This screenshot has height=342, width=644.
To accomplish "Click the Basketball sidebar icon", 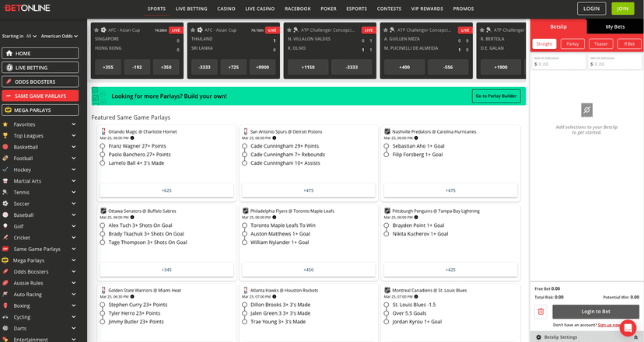I will (5, 147).
